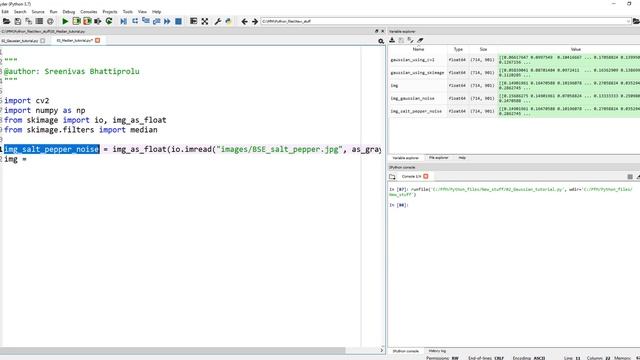
Task: Re-run the last script
Action: pyautogui.click(x=109, y=21)
